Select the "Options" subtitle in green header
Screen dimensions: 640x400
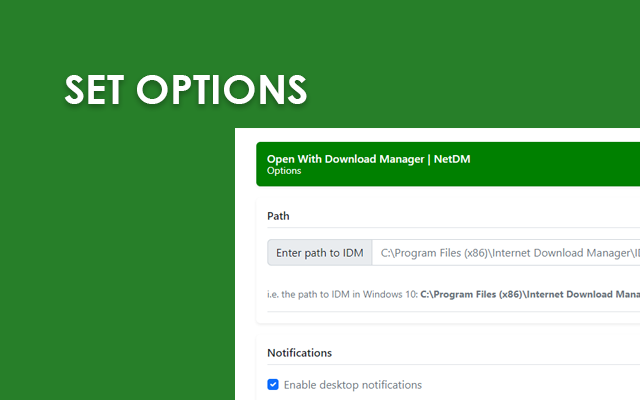pos(284,171)
